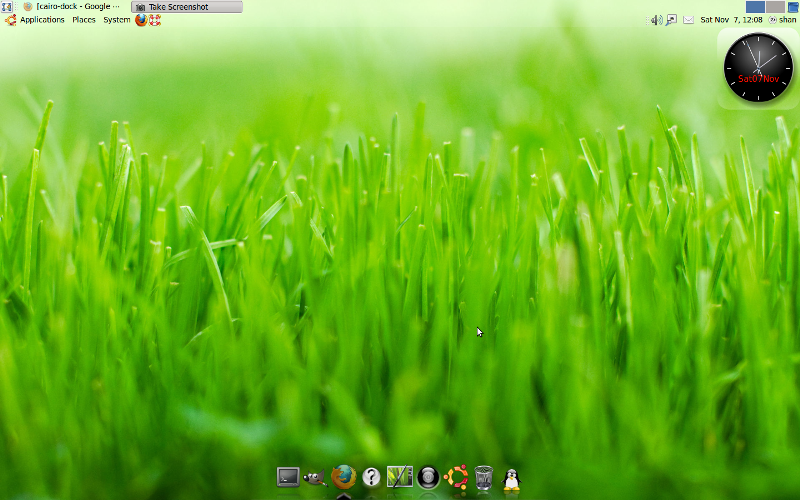This screenshot has height=500, width=800.
Task: Open the help question-mark dock icon
Action: click(371, 478)
